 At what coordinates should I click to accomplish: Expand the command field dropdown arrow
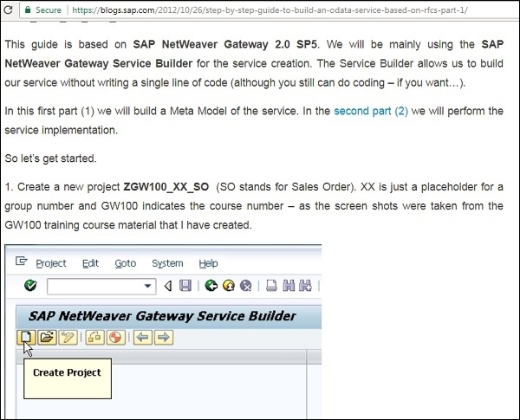(x=148, y=286)
